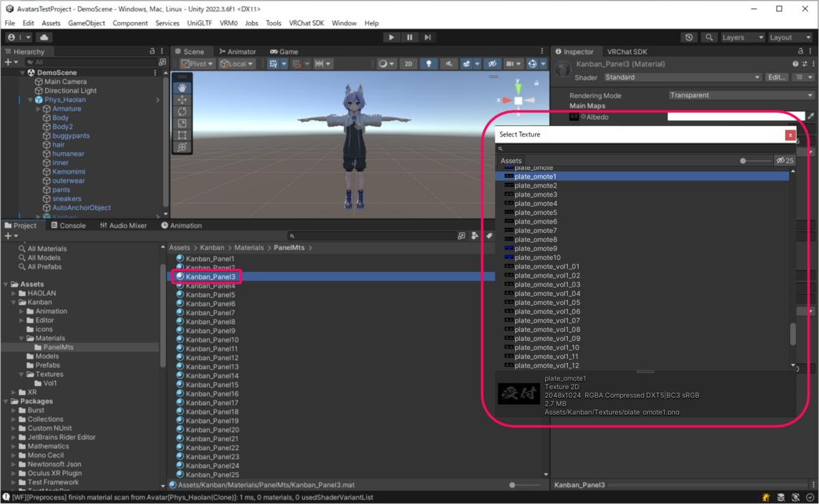Viewport: 819px width, 504px height.
Task: Select Kemomimi object in Hierarchy
Action: coord(68,172)
